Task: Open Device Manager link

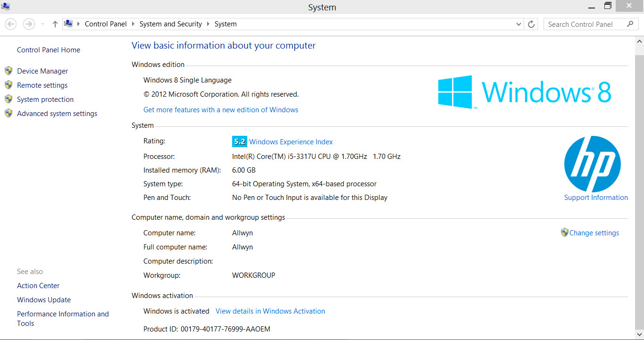Action: click(x=42, y=71)
